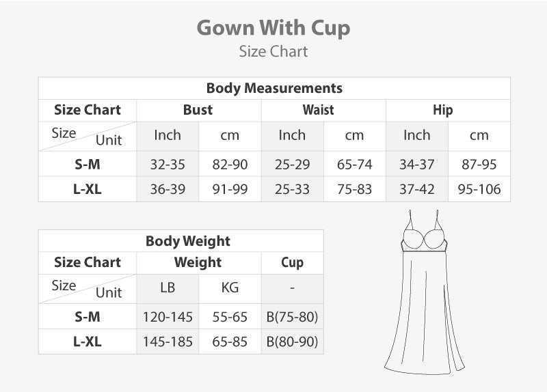Select the B(75-80) cup cell
547x392 pixels.
point(292,317)
